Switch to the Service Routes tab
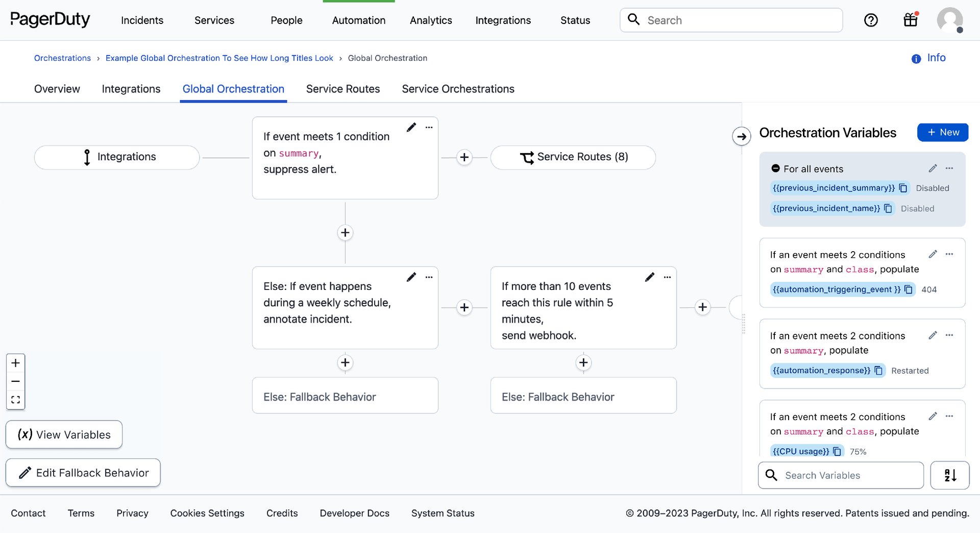 pos(342,88)
